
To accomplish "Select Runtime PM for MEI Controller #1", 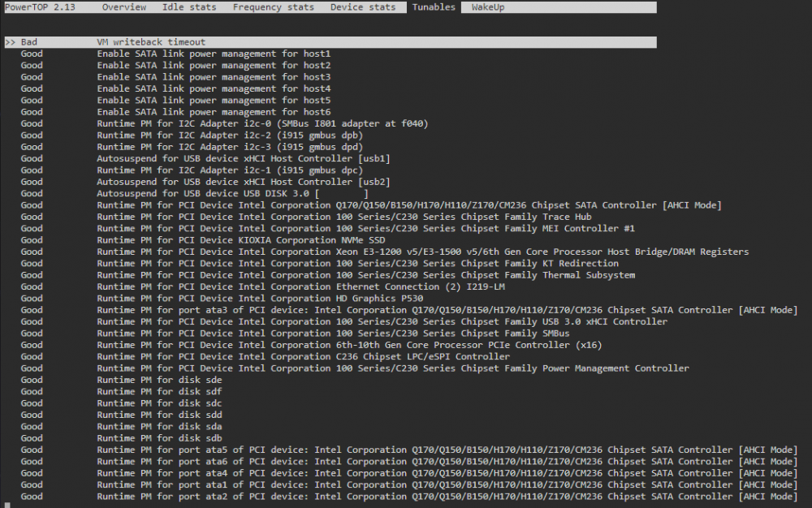I will 365,228.
